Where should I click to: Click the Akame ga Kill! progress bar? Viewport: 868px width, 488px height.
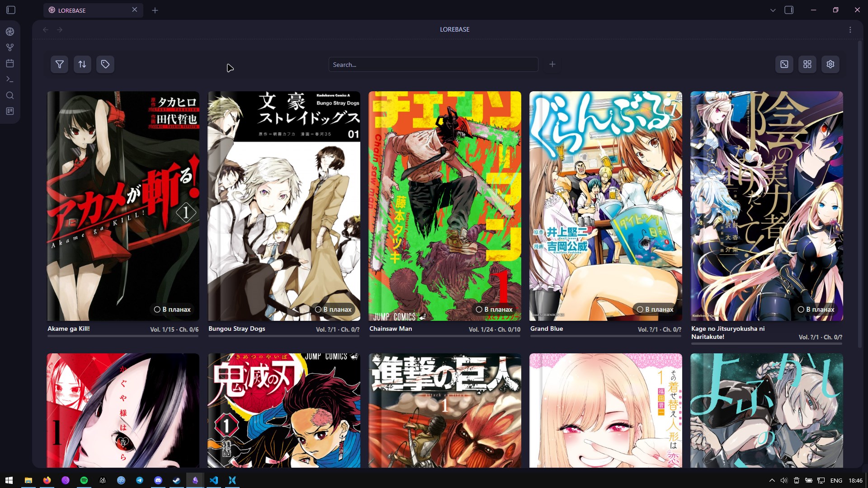click(x=123, y=336)
